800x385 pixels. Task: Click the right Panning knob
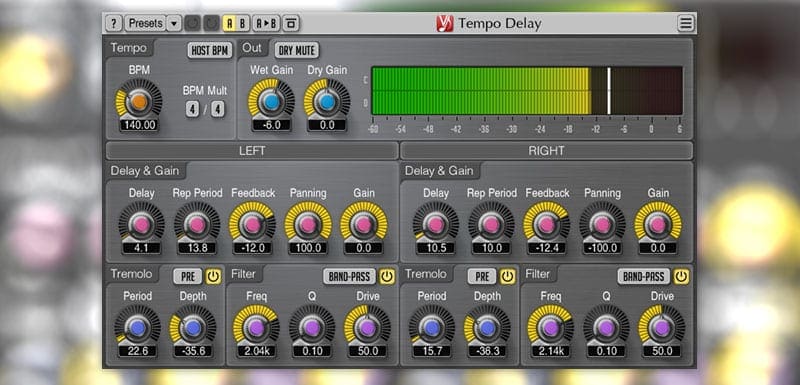(x=603, y=224)
